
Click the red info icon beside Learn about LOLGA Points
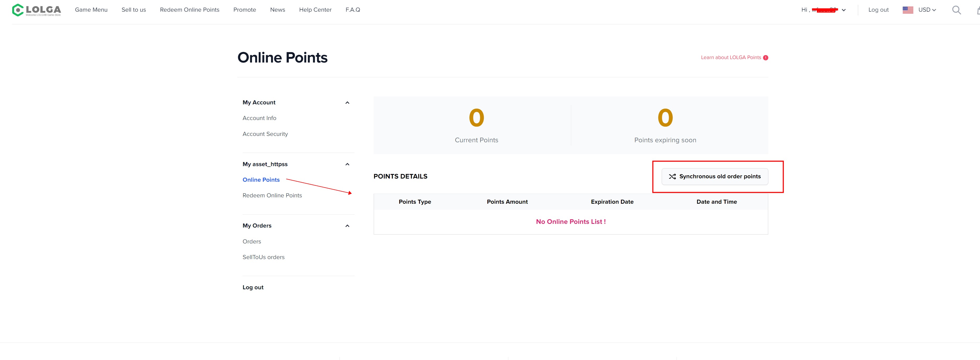765,57
